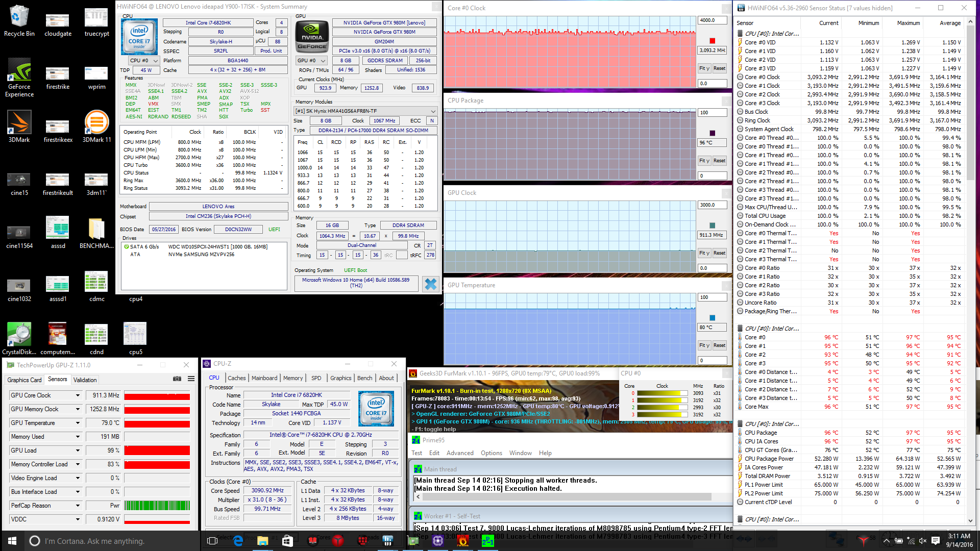Expand the SK Hynix memory module dropdown

coord(433,111)
